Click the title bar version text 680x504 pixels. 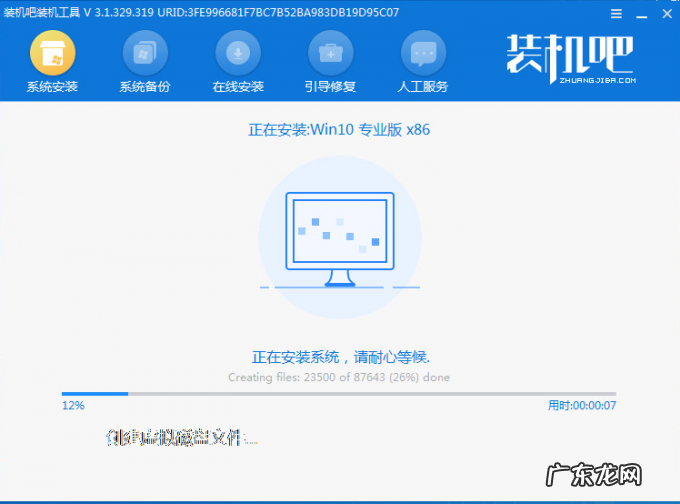[201, 12]
